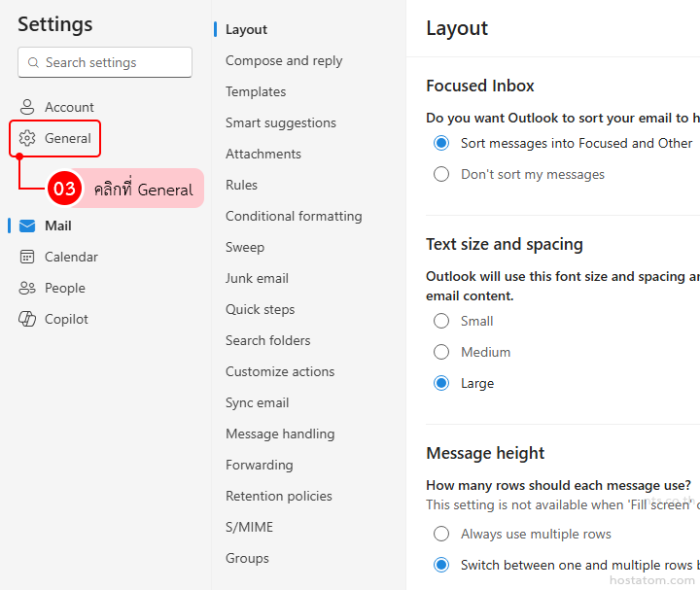Open Customize actions settings
The height and width of the screenshot is (590, 700).
[280, 371]
